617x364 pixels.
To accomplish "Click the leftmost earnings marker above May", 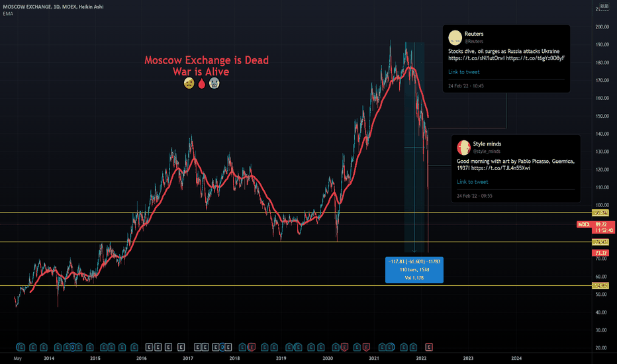I will tap(21, 347).
